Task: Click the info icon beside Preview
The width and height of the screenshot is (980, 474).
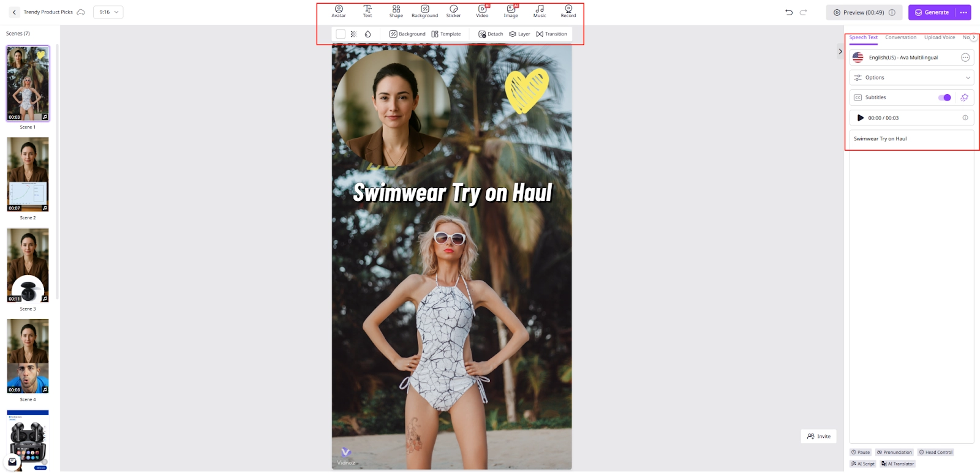Action: click(x=892, y=12)
